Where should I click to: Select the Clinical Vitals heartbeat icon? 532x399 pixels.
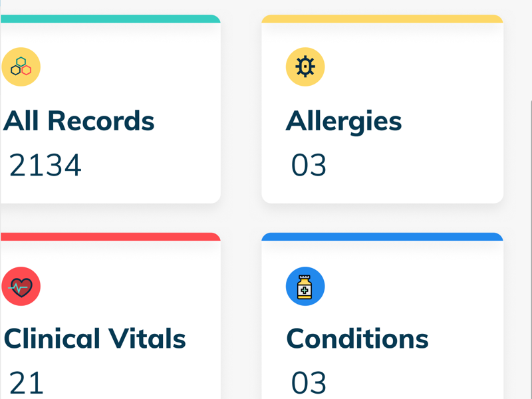pos(22,286)
